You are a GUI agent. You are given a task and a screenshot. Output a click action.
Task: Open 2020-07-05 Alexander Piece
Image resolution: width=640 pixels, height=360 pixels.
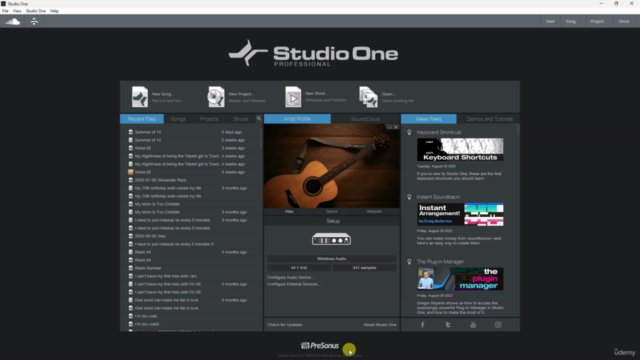(191, 180)
